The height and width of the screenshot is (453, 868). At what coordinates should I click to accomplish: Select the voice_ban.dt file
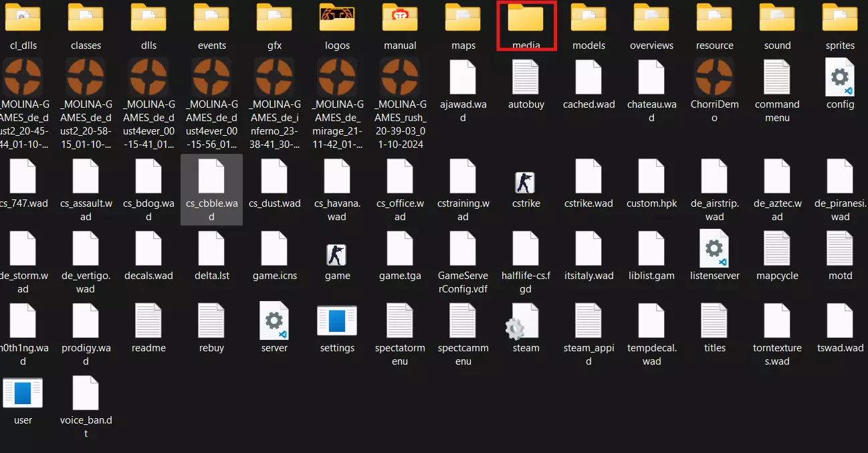click(86, 406)
